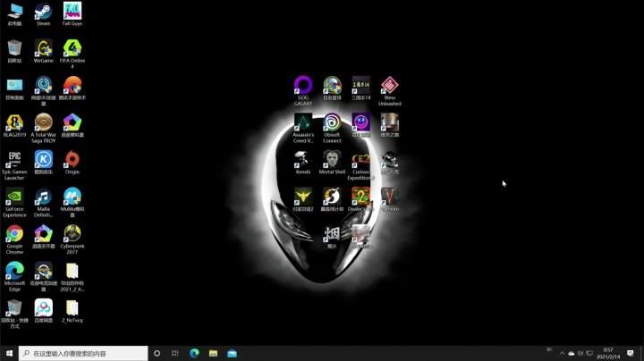Select the folder labeled 2021_2_6
644x361 pixels.
tap(72, 276)
